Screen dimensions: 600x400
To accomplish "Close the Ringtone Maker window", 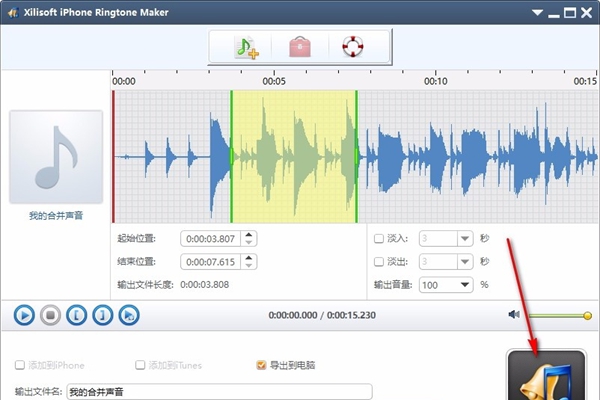I will coord(587,13).
